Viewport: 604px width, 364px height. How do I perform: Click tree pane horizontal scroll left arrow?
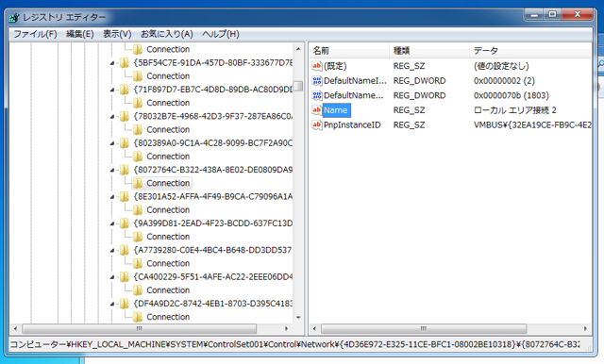pos(15,328)
